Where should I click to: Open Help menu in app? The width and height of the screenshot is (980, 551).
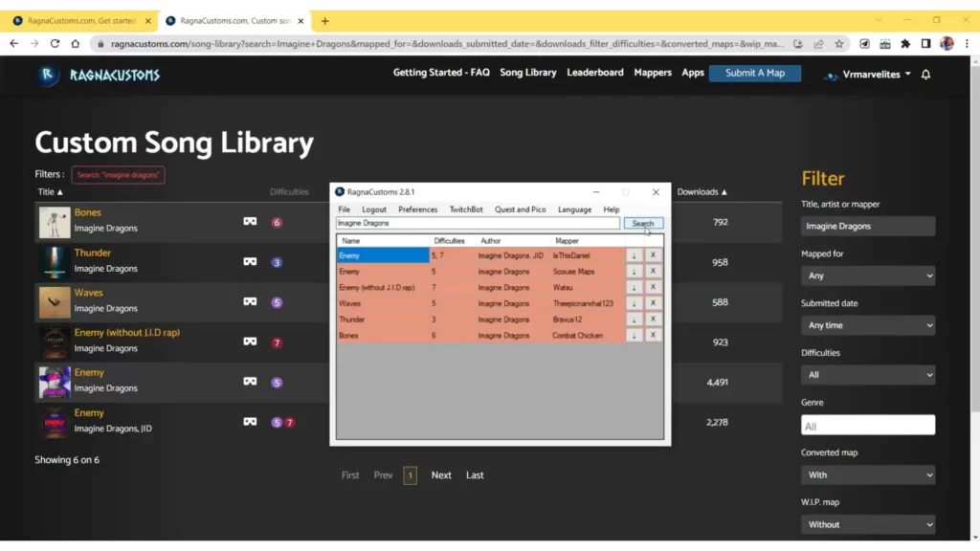pos(612,209)
